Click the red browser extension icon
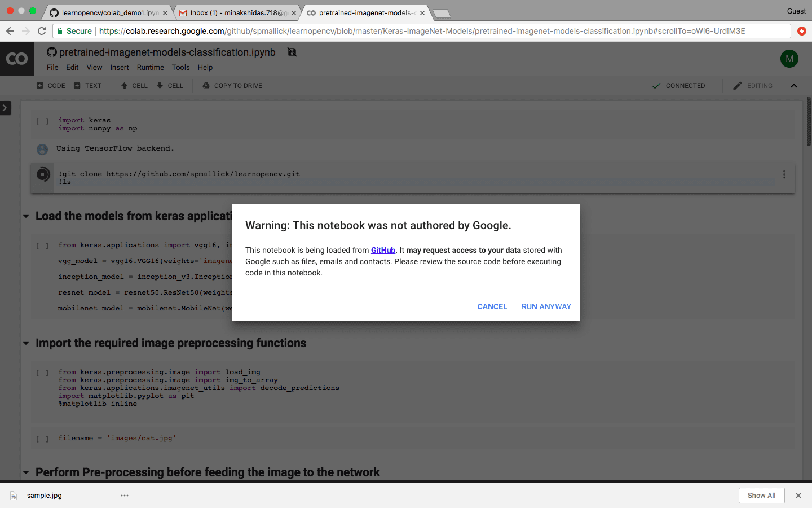The image size is (812, 508). [x=802, y=31]
